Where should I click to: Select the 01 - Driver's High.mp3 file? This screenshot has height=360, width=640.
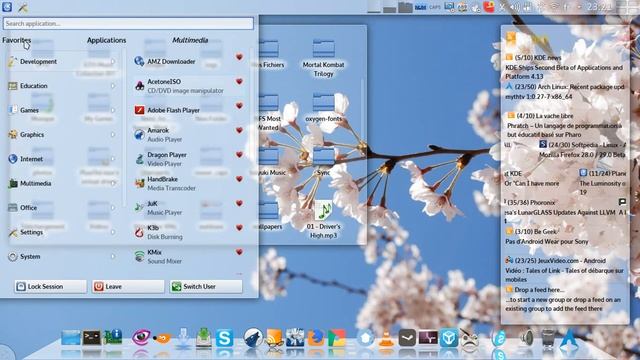324,219
